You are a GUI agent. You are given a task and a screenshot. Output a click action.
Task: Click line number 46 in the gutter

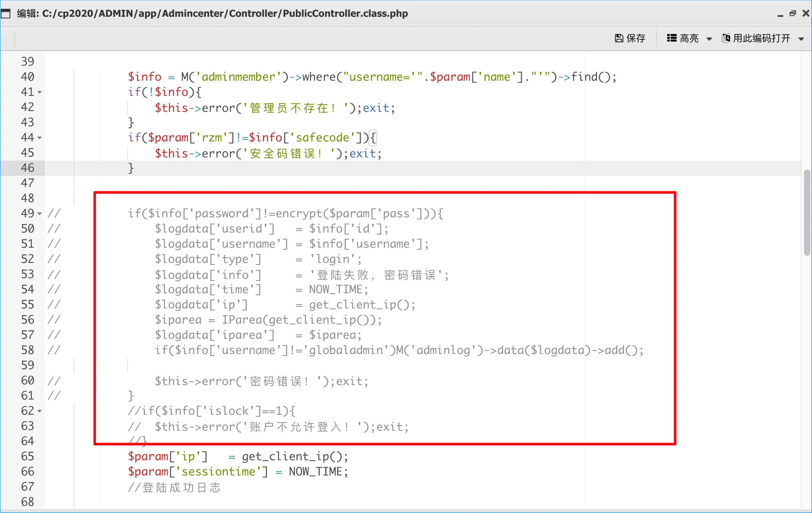coord(28,168)
